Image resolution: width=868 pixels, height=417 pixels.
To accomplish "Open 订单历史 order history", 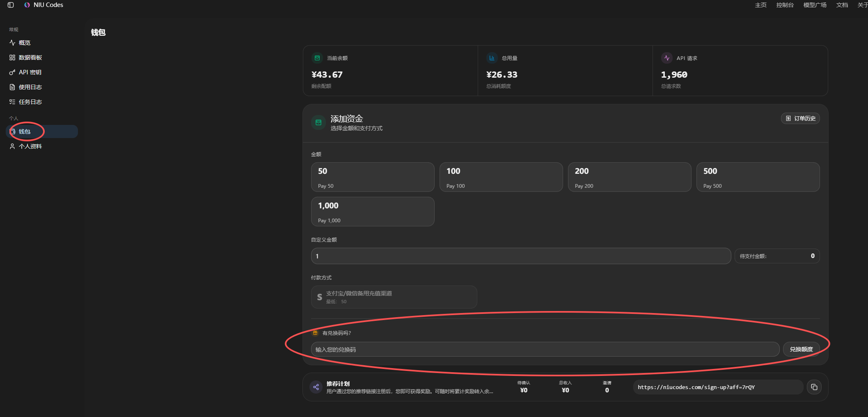I will click(800, 118).
